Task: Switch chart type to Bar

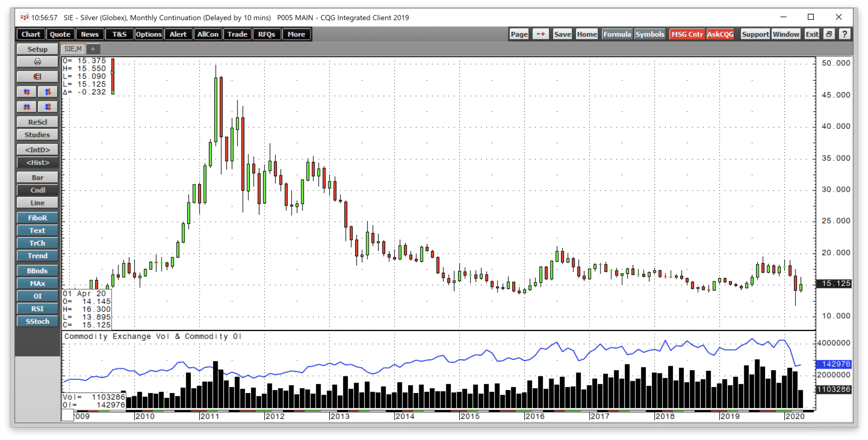Action: point(37,178)
